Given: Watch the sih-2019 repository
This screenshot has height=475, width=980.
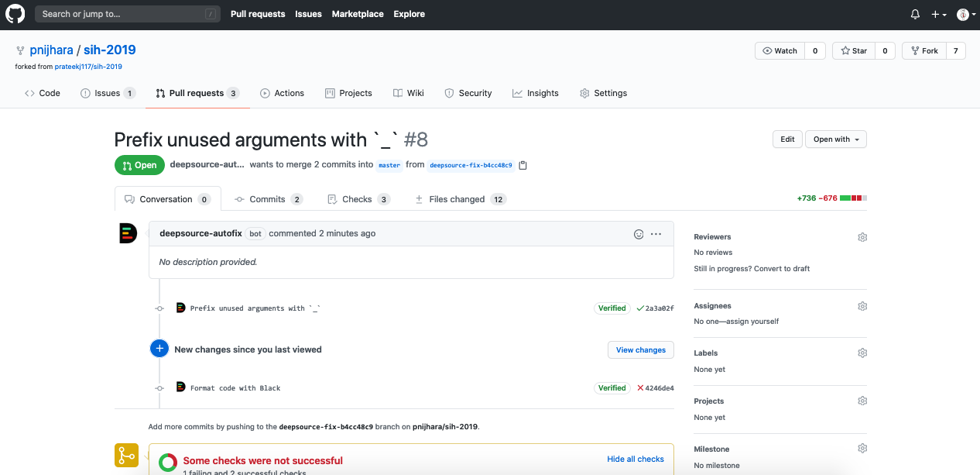Looking at the screenshot, I should pyautogui.click(x=780, y=50).
